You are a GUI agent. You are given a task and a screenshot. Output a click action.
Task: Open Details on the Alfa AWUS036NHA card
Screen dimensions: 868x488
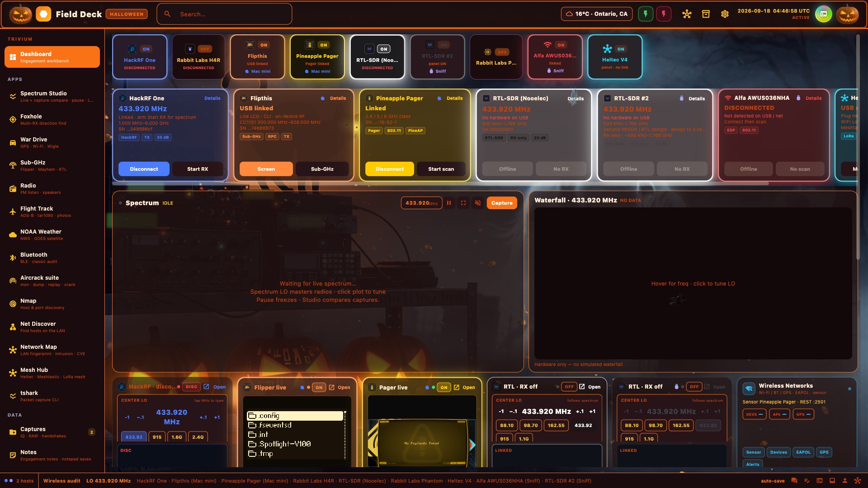tap(813, 98)
